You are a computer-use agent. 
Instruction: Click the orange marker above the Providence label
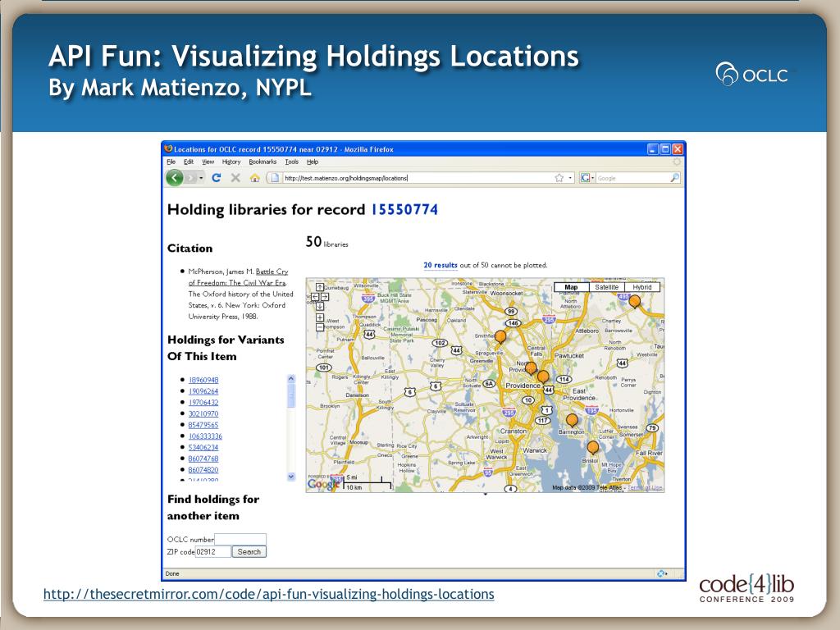[543, 377]
